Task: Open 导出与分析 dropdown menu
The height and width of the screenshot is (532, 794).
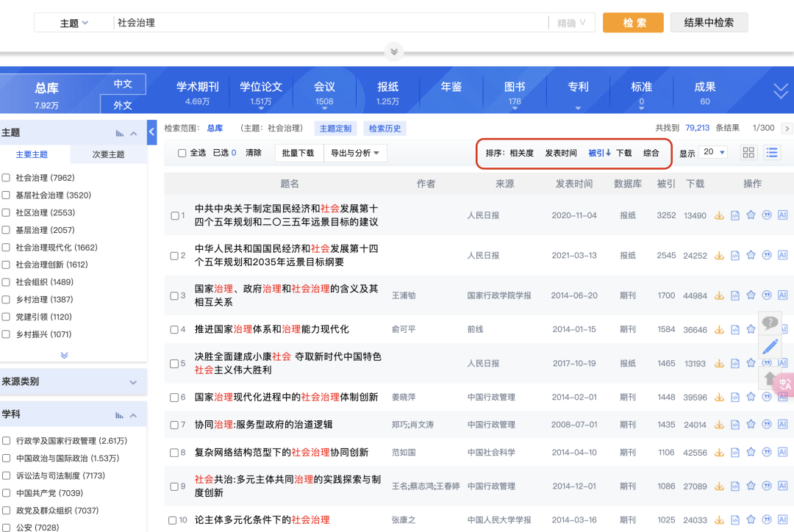Action: point(355,153)
